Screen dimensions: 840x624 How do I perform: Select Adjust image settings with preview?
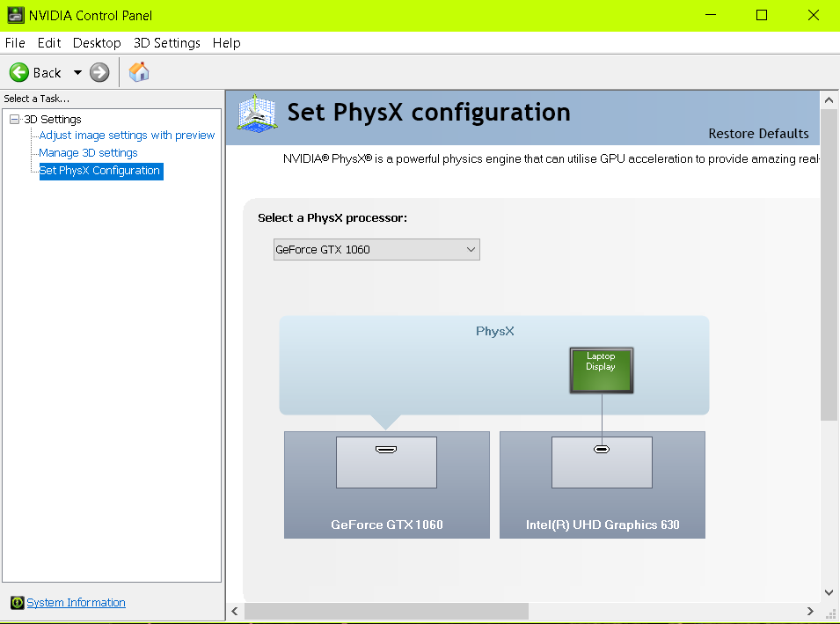[127, 135]
